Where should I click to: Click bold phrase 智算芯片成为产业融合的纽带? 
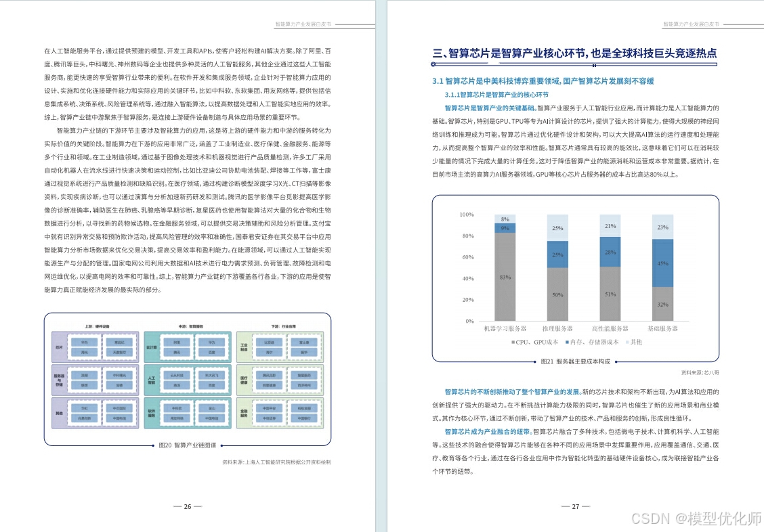pos(487,432)
